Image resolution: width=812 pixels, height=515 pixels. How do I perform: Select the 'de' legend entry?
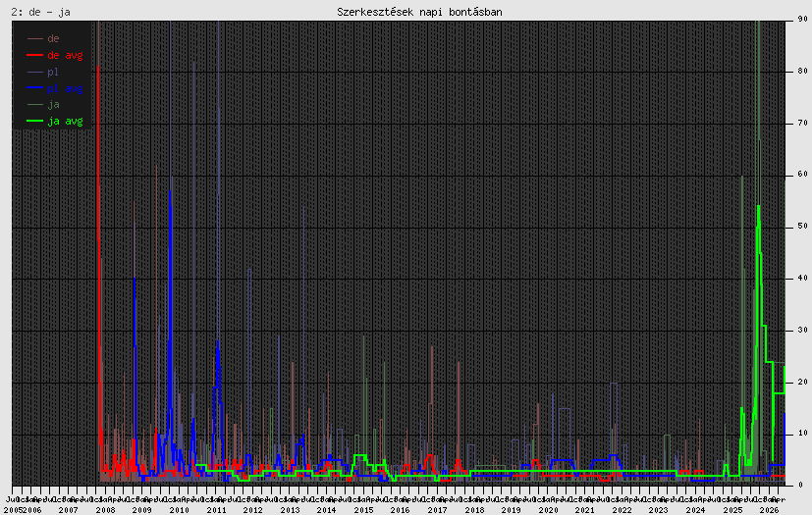[53, 38]
